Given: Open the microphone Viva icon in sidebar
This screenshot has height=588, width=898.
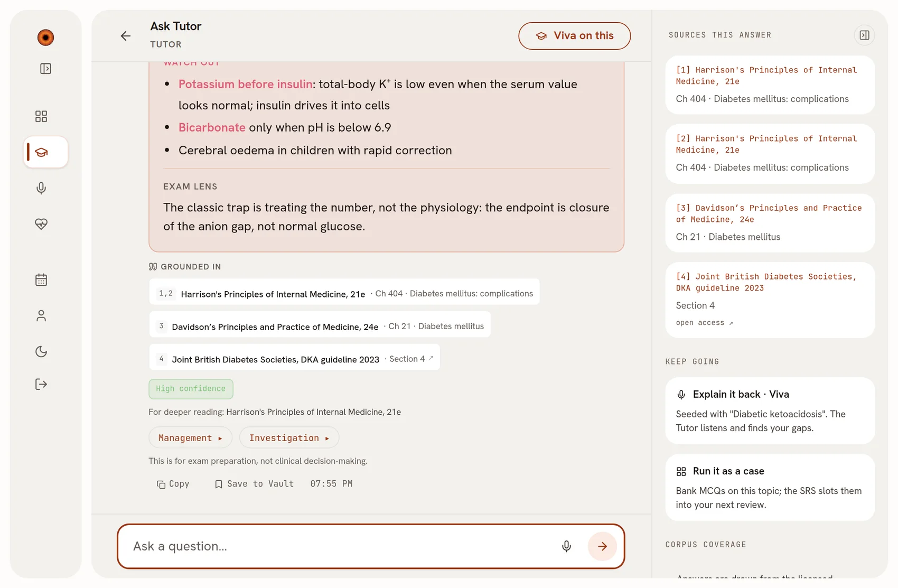Looking at the screenshot, I should coord(41,188).
